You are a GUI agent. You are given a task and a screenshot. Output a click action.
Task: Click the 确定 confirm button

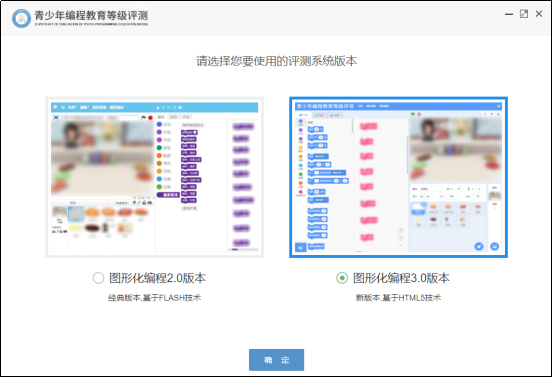pyautogui.click(x=276, y=360)
